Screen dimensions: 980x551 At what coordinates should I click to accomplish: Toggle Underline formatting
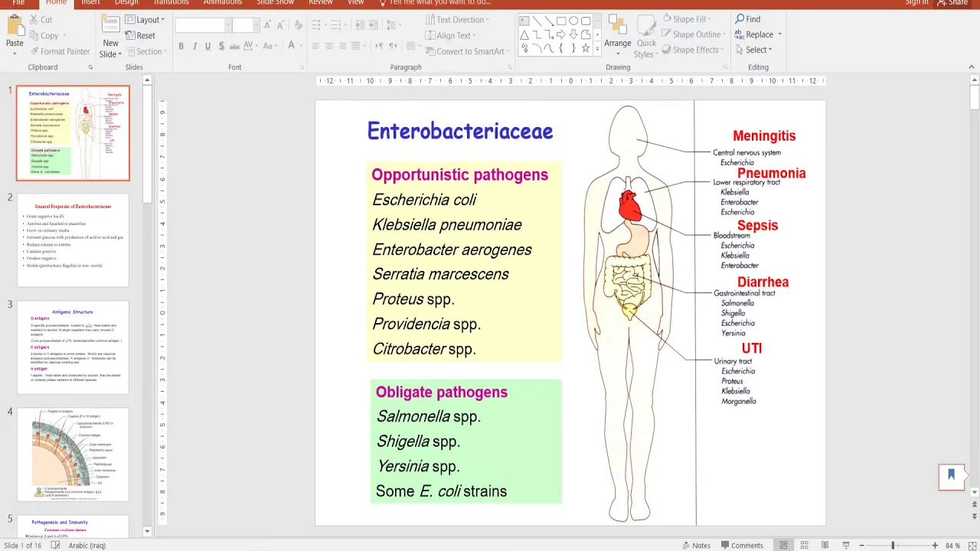tap(207, 46)
